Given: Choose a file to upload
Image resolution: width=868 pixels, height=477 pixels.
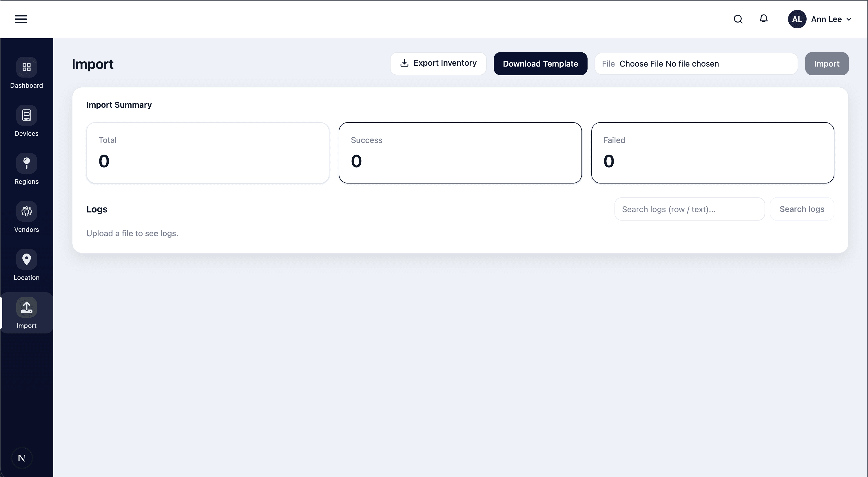Looking at the screenshot, I should [641, 64].
